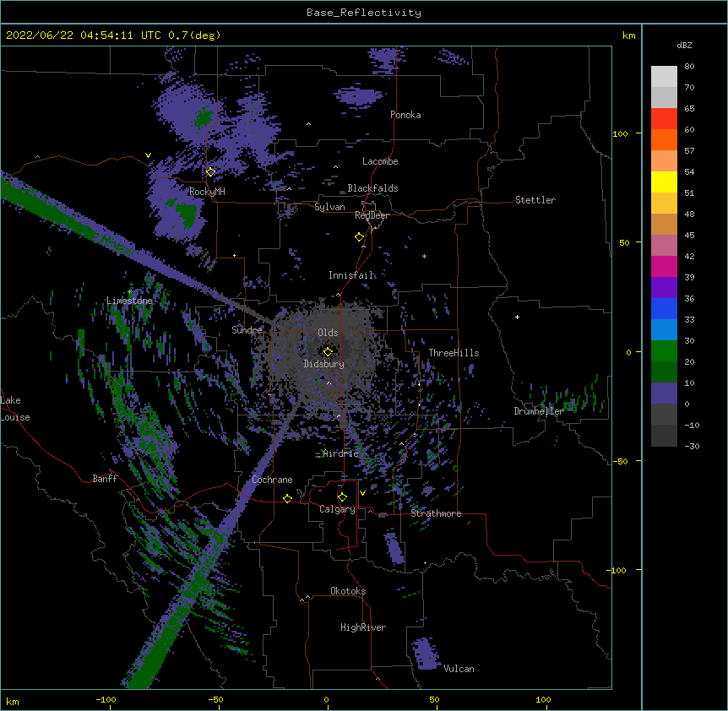The image size is (728, 711).
Task: Click the Lake Louise label
Action: coord(15,409)
